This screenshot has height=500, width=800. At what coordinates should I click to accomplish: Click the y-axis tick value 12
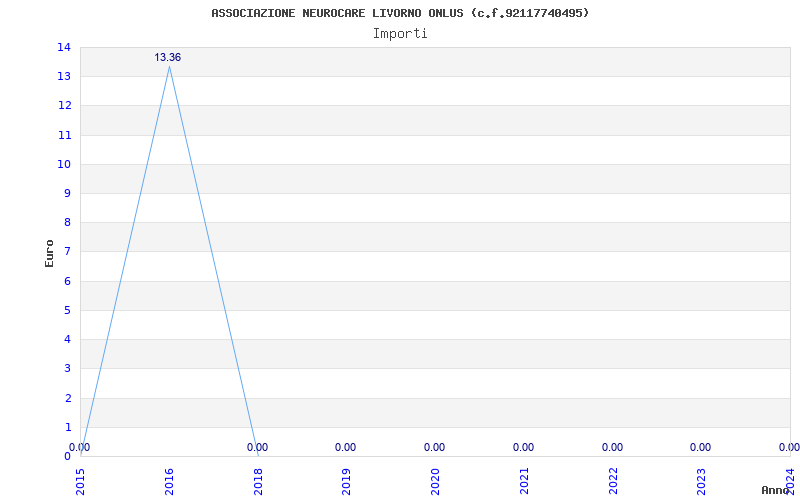click(x=64, y=106)
